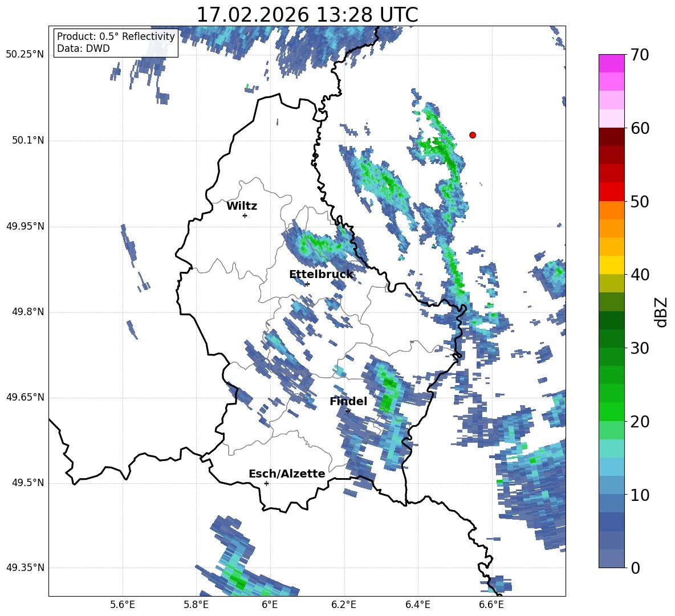Click the 49.5°N latitude label
675x616 pixels.
(29, 483)
